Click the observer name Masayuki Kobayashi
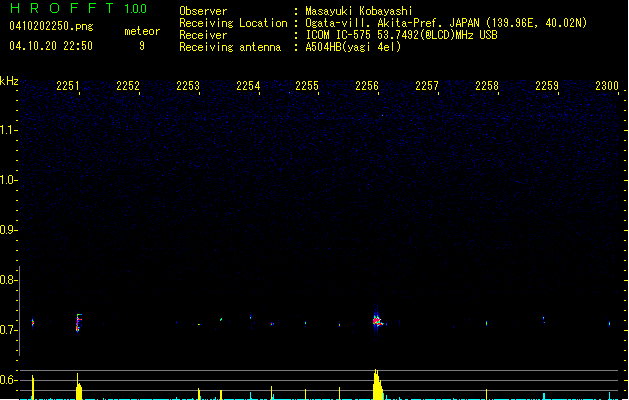This screenshot has width=629, height=400. pyautogui.click(x=358, y=11)
